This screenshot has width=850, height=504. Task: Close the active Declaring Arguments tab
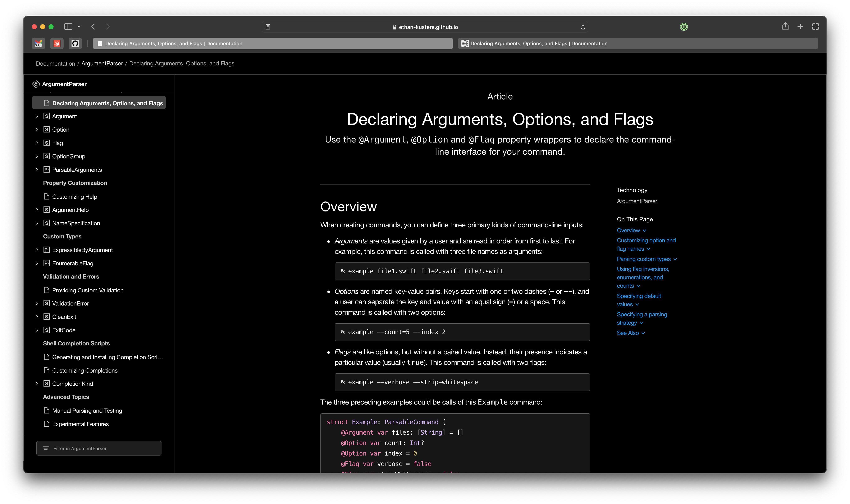[x=100, y=43]
